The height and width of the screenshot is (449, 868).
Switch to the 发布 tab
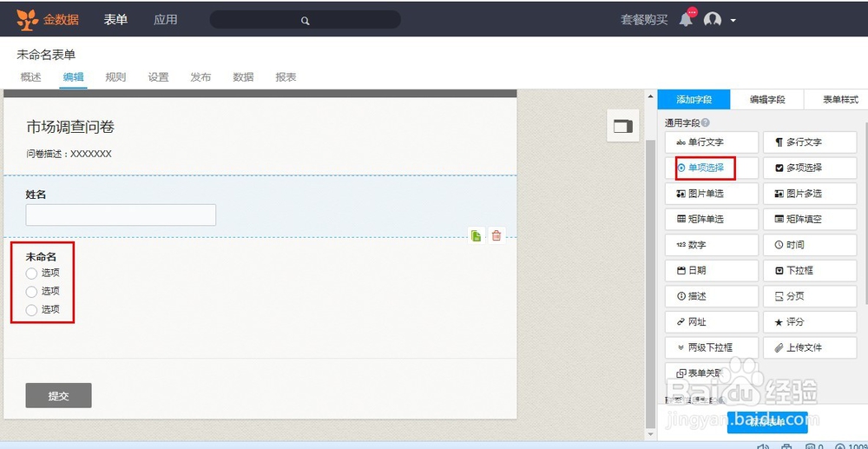[201, 77]
